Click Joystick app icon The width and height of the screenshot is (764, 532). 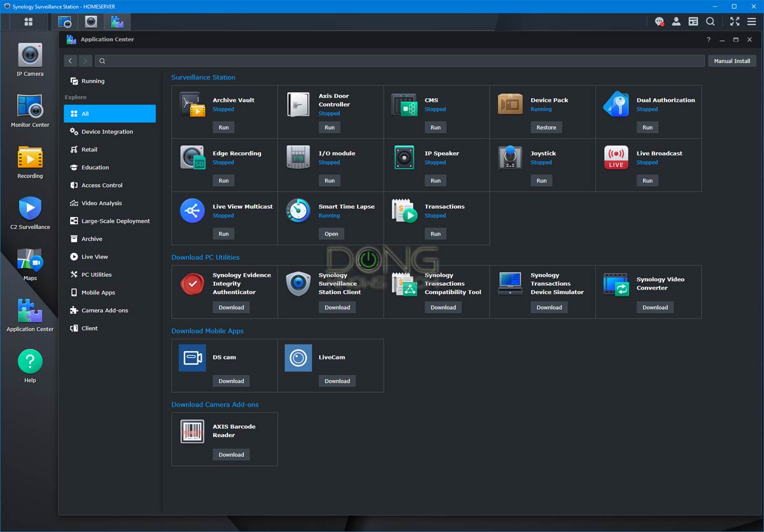(510, 158)
